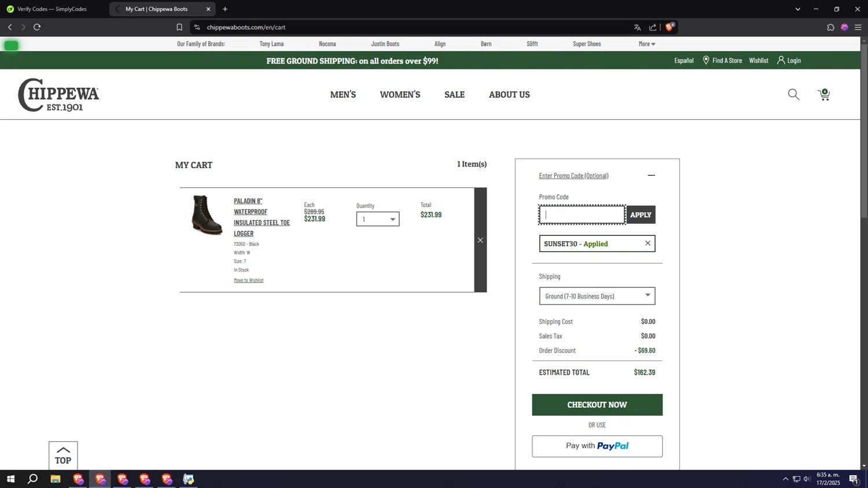Visit the Børn brand link
Screen dimensions: 868x488
pos(486,44)
